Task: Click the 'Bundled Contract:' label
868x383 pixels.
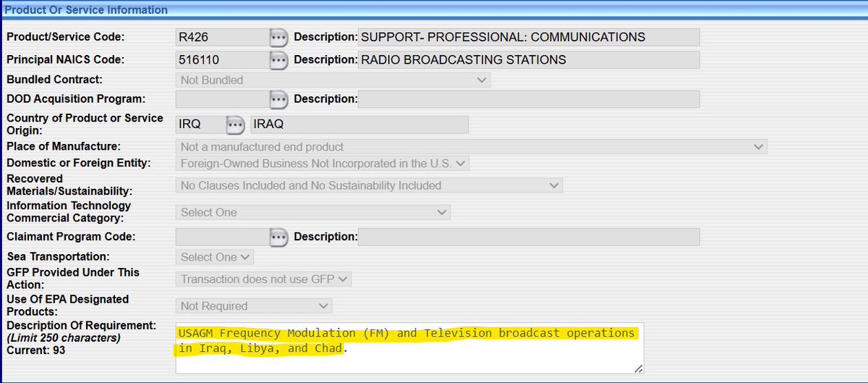Action: (x=54, y=80)
